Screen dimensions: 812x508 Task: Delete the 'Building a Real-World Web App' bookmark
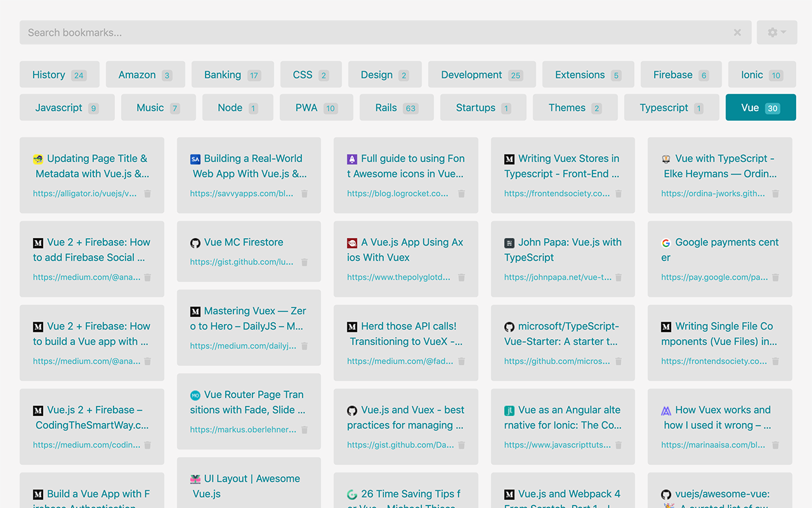point(304,194)
